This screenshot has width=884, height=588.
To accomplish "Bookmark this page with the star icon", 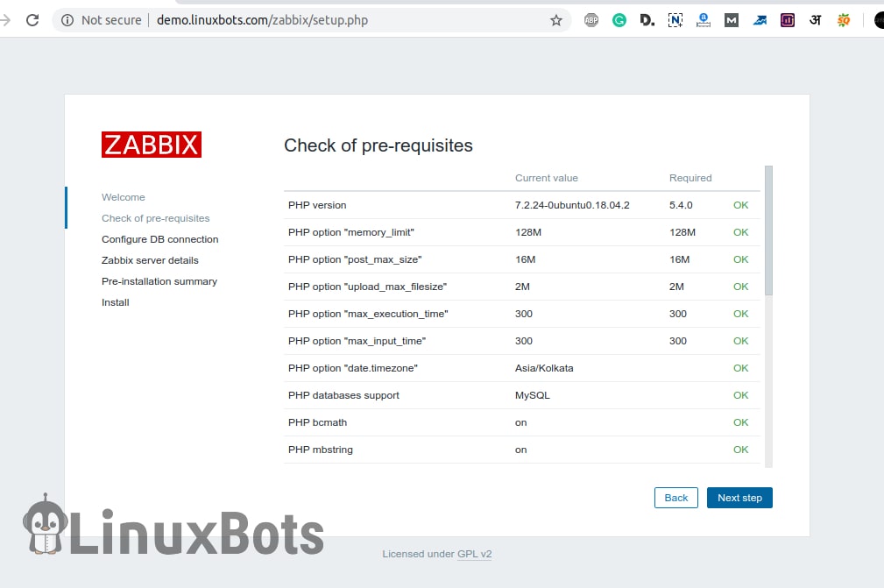I will tap(556, 19).
